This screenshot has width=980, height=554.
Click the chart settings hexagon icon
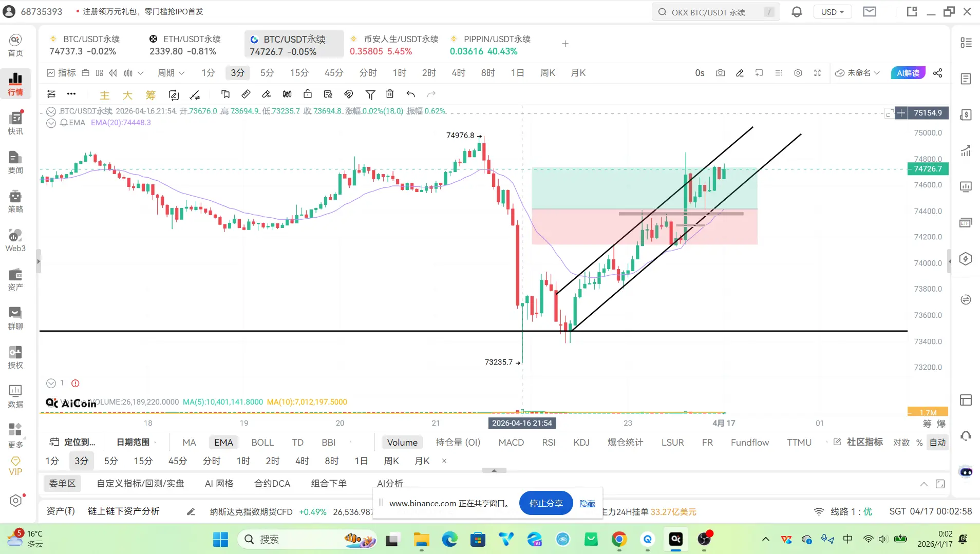tap(798, 73)
